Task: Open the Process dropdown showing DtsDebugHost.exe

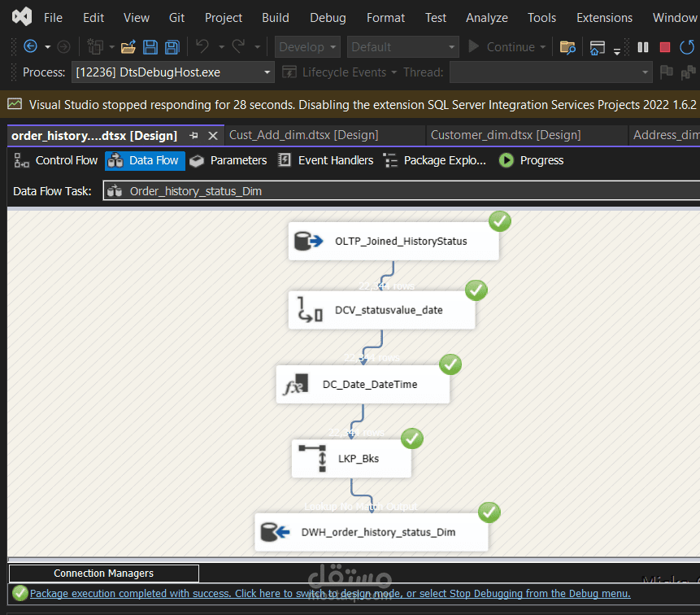Action: click(x=173, y=72)
